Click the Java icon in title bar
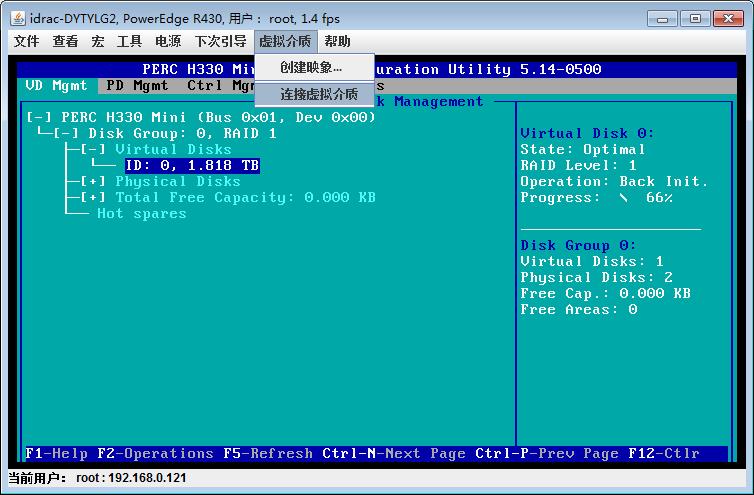 (x=18, y=19)
